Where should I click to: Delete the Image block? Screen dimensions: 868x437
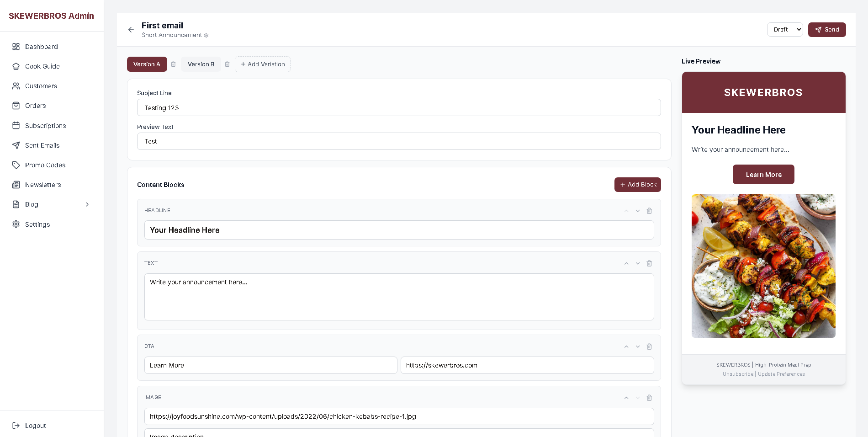[649, 398]
